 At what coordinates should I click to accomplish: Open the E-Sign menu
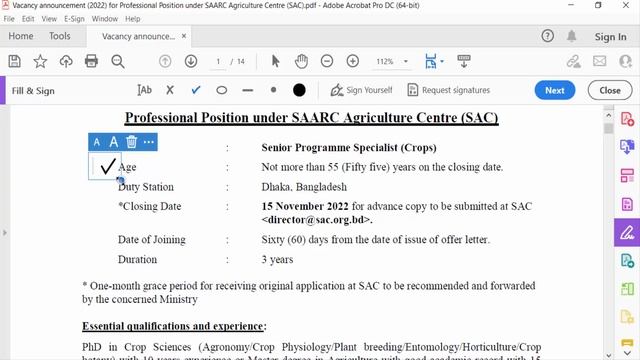click(x=74, y=19)
